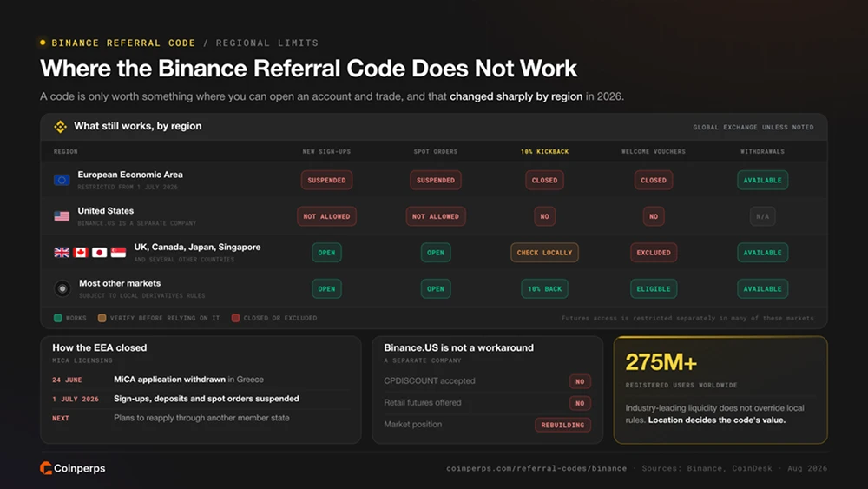
Task: Click Binance.US is not a workaround heading
Action: coord(459,347)
